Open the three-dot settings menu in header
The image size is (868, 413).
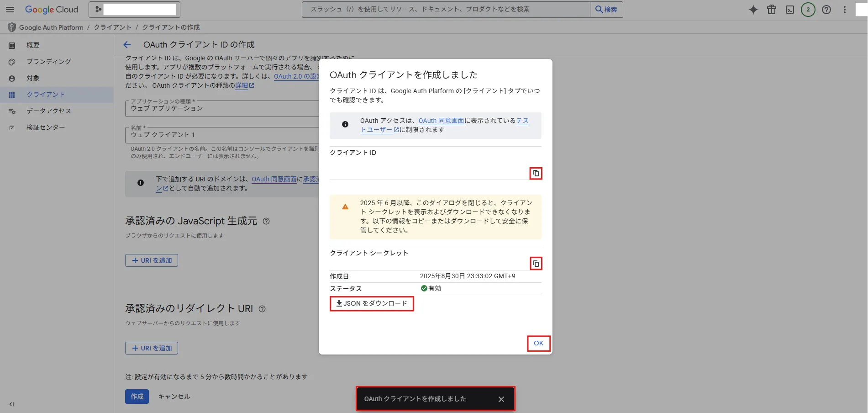pyautogui.click(x=845, y=10)
